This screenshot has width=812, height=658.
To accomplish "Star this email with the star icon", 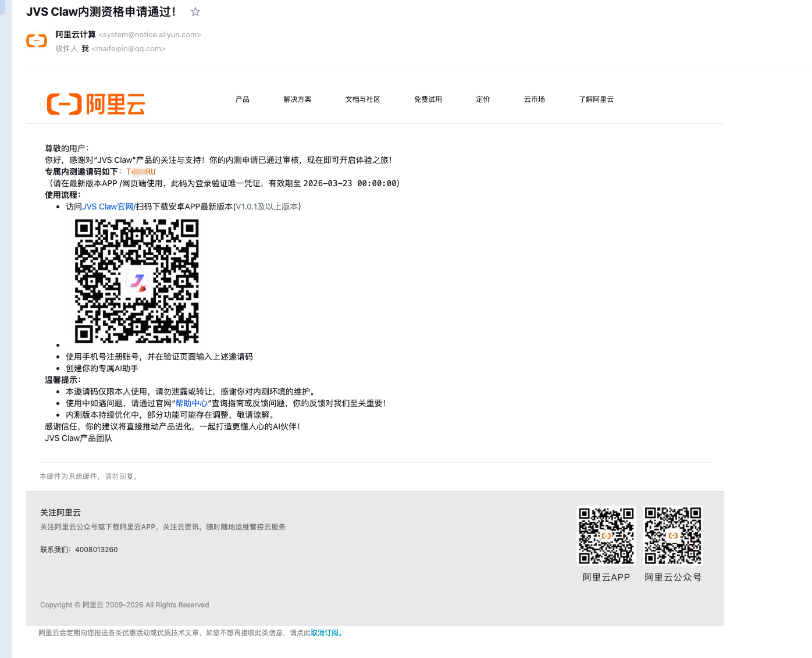I will pyautogui.click(x=195, y=11).
